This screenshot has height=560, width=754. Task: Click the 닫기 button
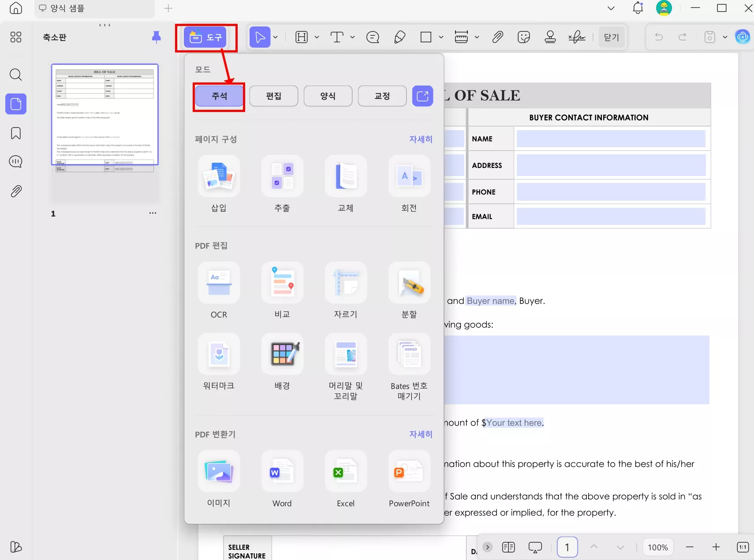611,37
